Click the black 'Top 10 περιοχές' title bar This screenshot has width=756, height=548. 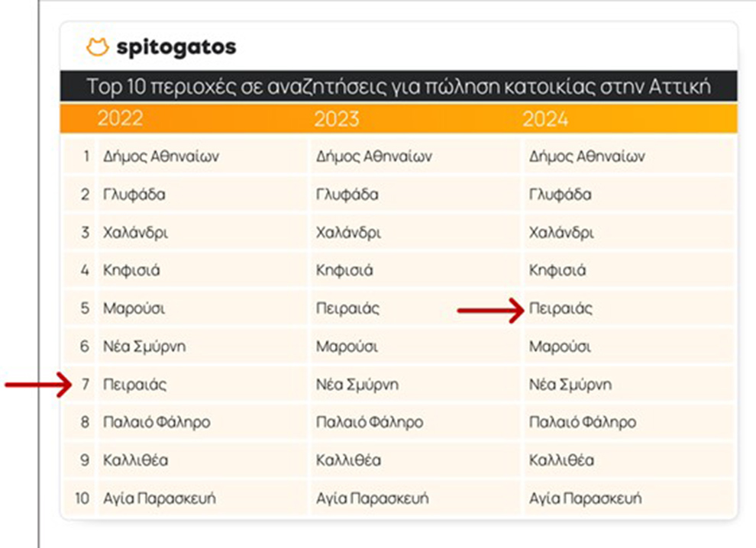399,86
